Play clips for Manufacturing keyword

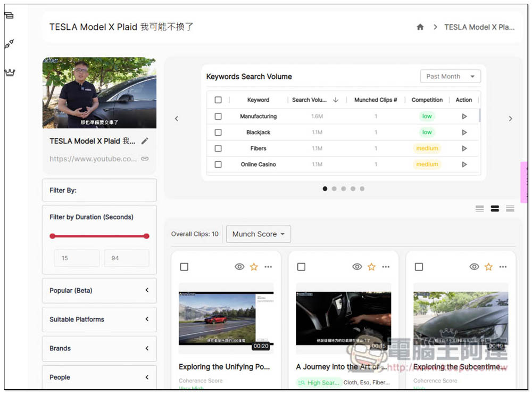(464, 116)
